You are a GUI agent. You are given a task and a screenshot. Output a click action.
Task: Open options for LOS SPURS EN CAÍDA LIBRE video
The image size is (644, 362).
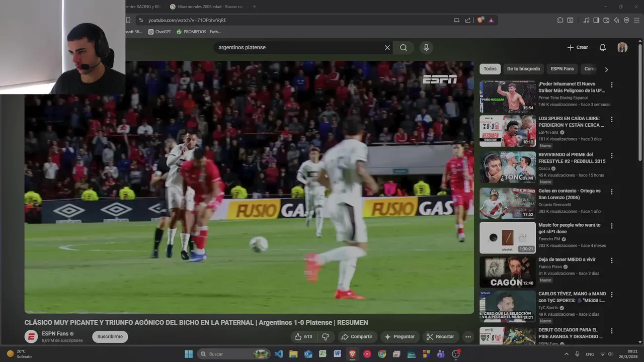pos(612,120)
